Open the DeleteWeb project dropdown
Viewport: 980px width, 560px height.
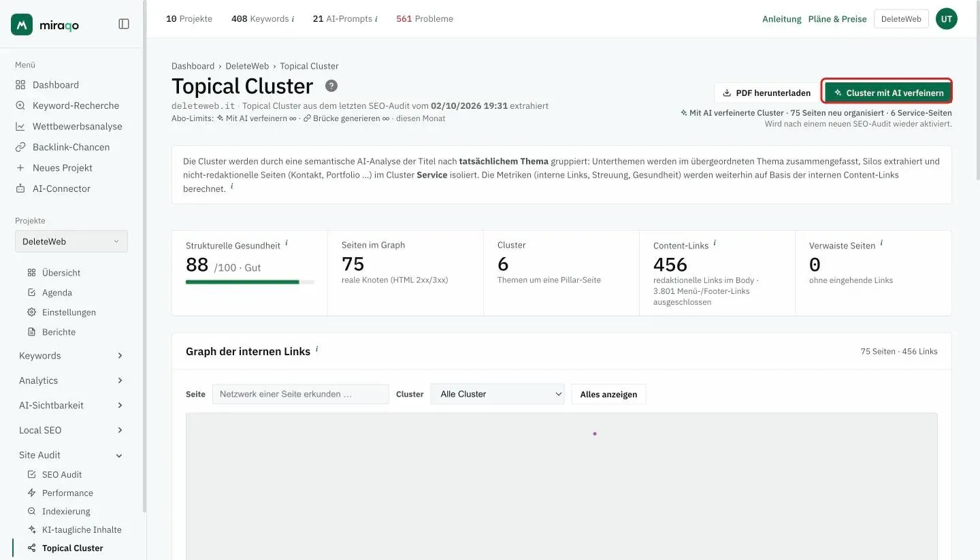click(x=71, y=242)
